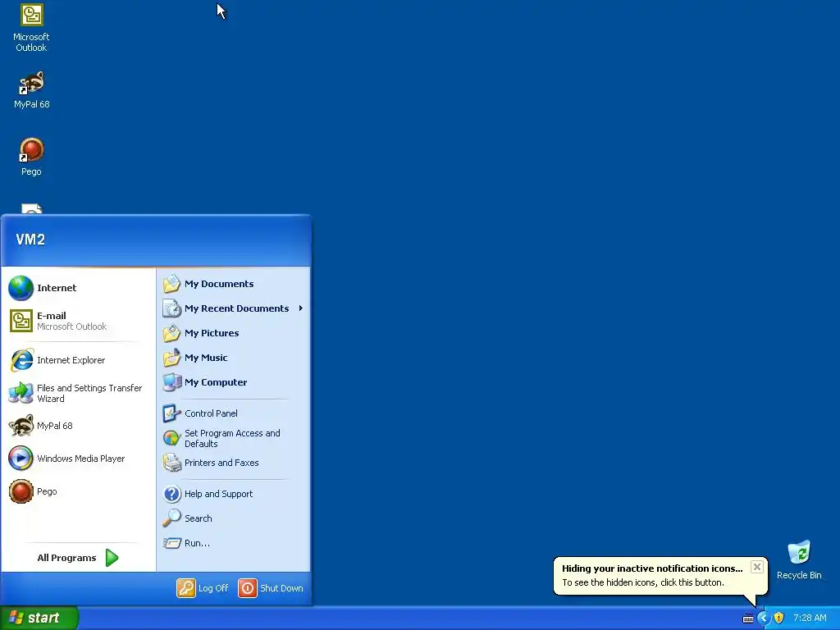840x630 pixels.
Task: Open Files and Settings Transfer Wizard
Action: (x=79, y=393)
